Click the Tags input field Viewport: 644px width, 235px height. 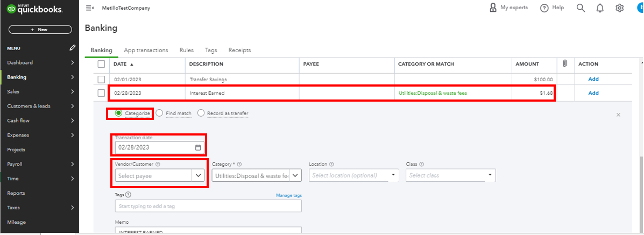[208, 206]
